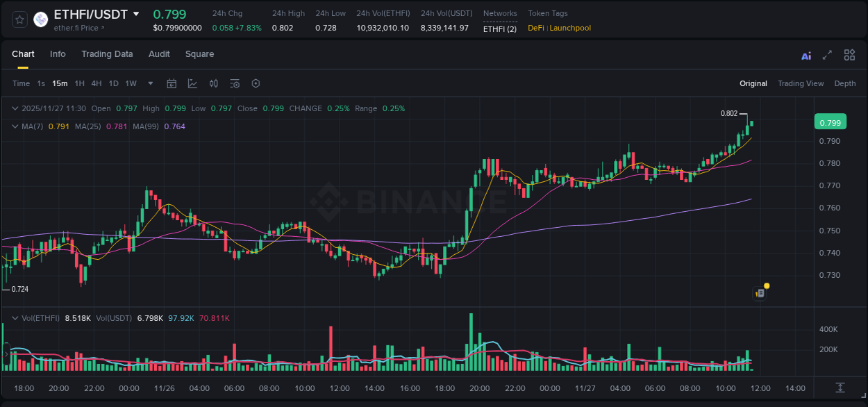Viewport: 868px width, 407px height.
Task: Open the date range calendar picker
Action: click(x=172, y=83)
